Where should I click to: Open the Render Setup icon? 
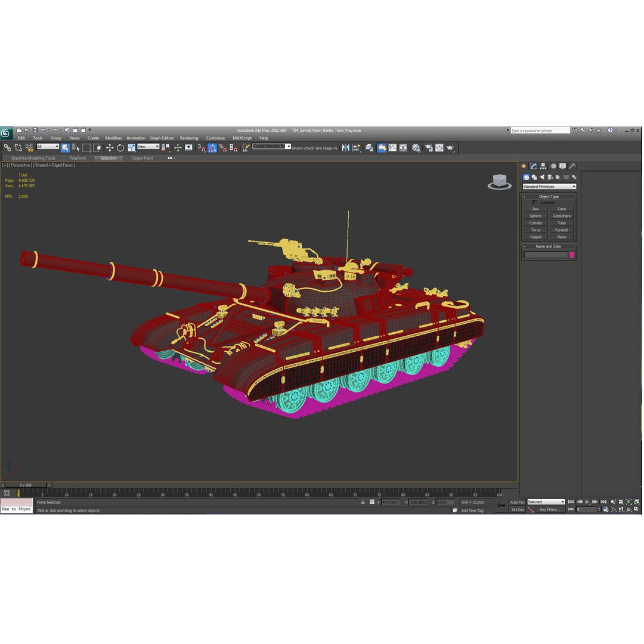429,147
